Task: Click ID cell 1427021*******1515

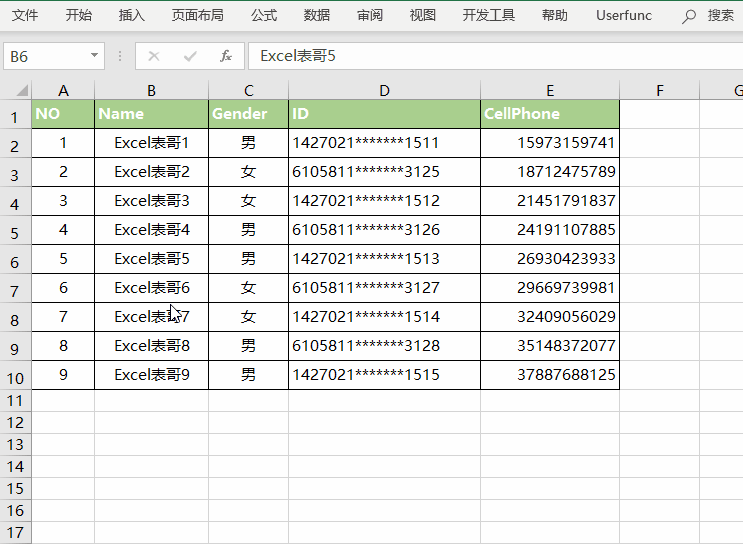Action: coord(384,375)
